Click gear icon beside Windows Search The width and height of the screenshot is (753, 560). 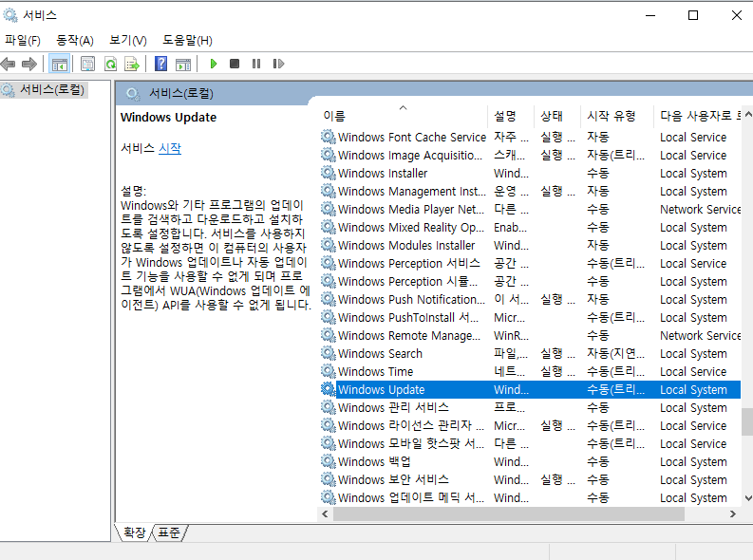[x=329, y=353]
